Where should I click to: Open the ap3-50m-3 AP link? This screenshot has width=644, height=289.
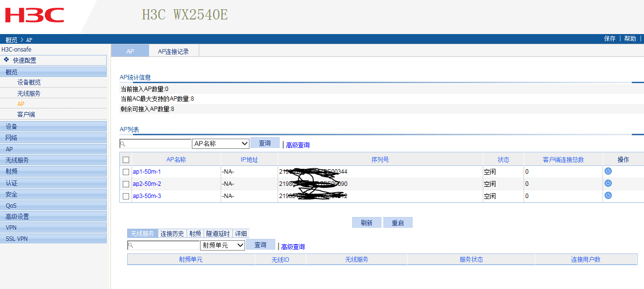click(x=147, y=196)
